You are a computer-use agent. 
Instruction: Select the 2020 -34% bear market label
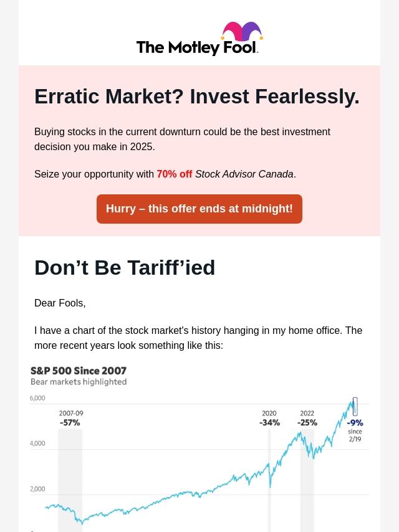[x=269, y=419]
